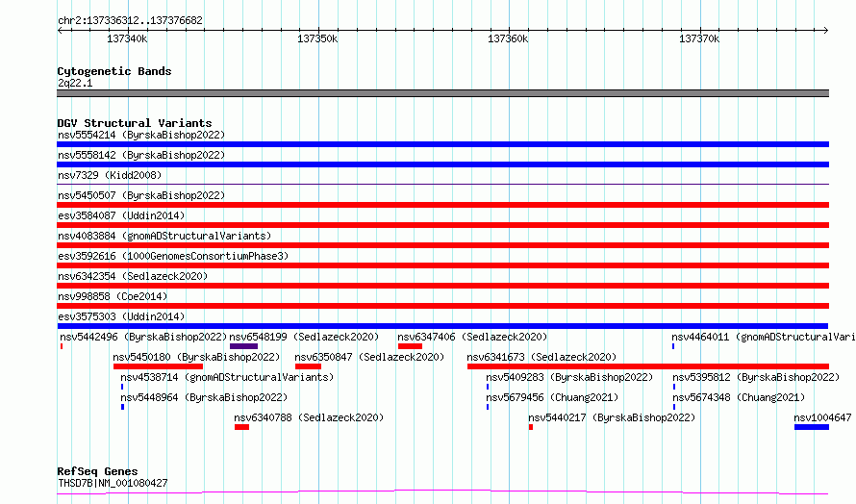
Task: Open nsv4538714 (gnomADStructuralVariants) label
Action: (227, 377)
